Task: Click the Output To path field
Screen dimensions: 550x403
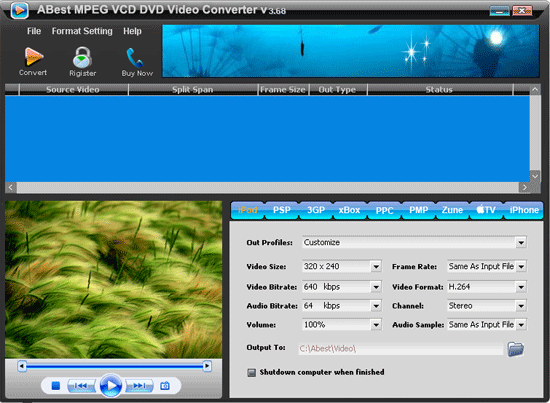Action: point(400,349)
